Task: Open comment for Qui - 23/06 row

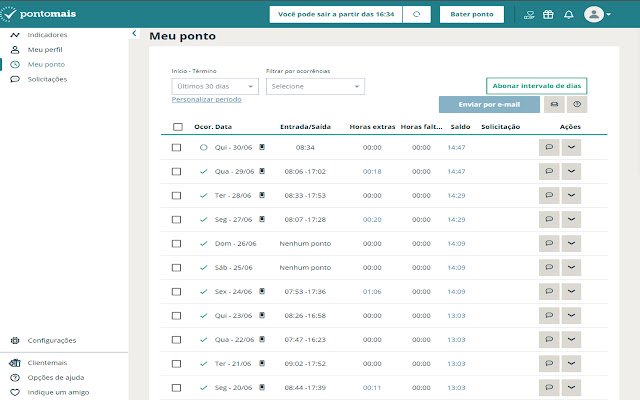Action: [549, 316]
